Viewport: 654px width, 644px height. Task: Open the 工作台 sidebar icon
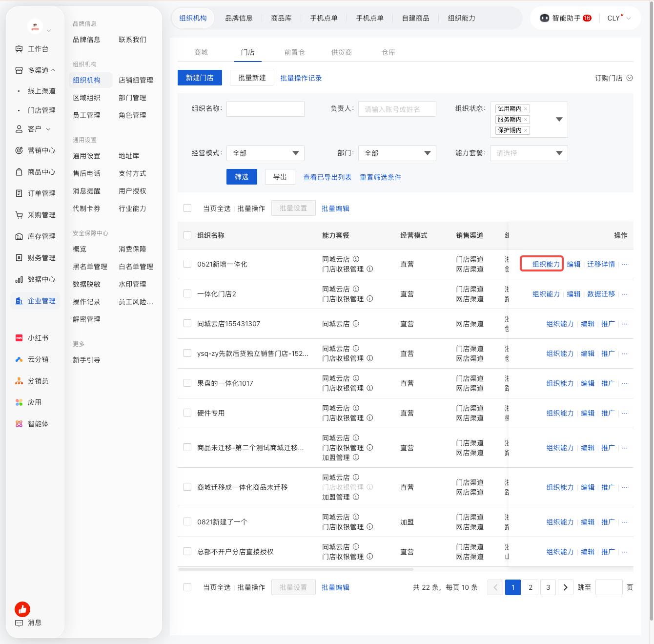pyautogui.click(x=19, y=49)
